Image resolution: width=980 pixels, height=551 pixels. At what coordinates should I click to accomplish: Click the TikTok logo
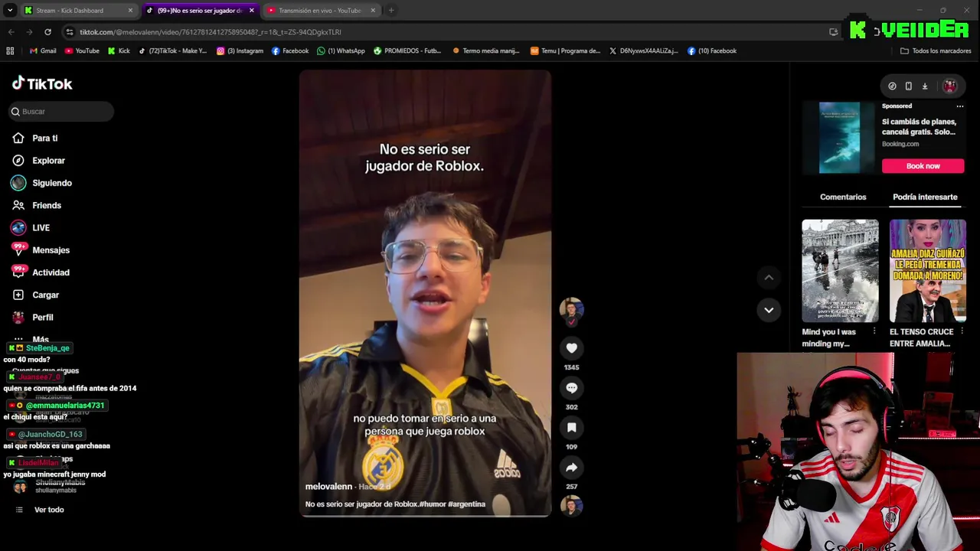pos(42,83)
